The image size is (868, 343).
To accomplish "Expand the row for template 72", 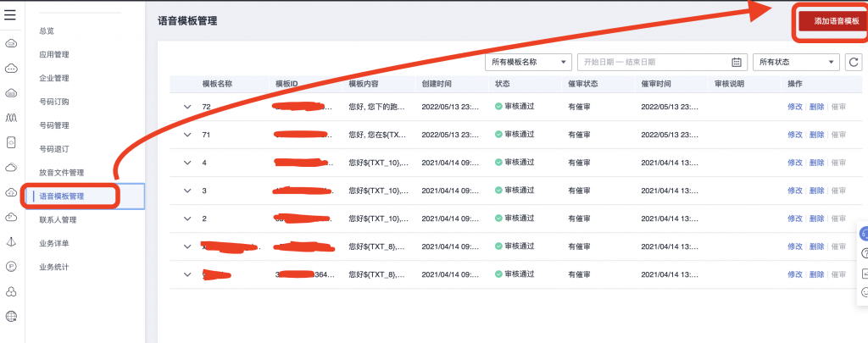I will click(x=187, y=107).
